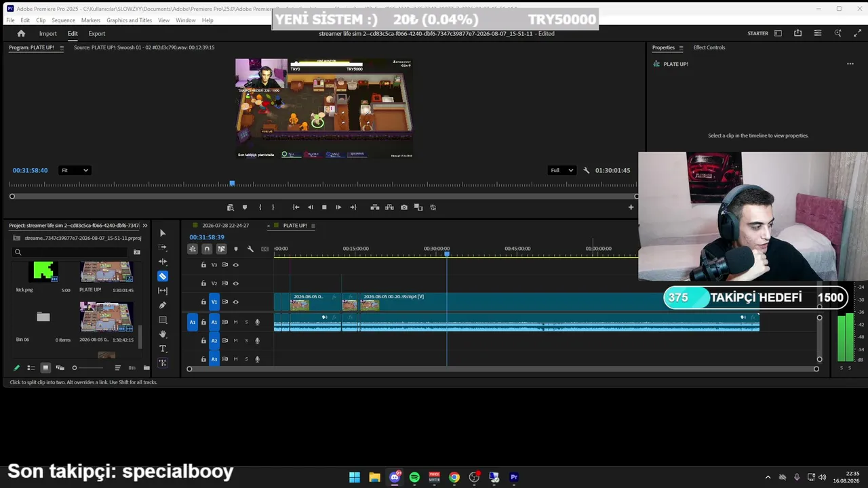Step forward one frame
Image resolution: width=868 pixels, height=488 pixels.
338,207
